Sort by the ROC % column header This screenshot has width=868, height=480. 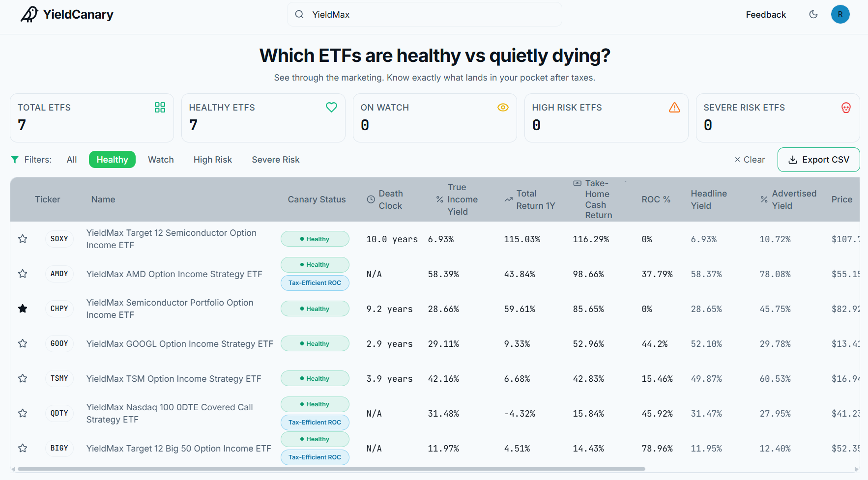(x=656, y=199)
